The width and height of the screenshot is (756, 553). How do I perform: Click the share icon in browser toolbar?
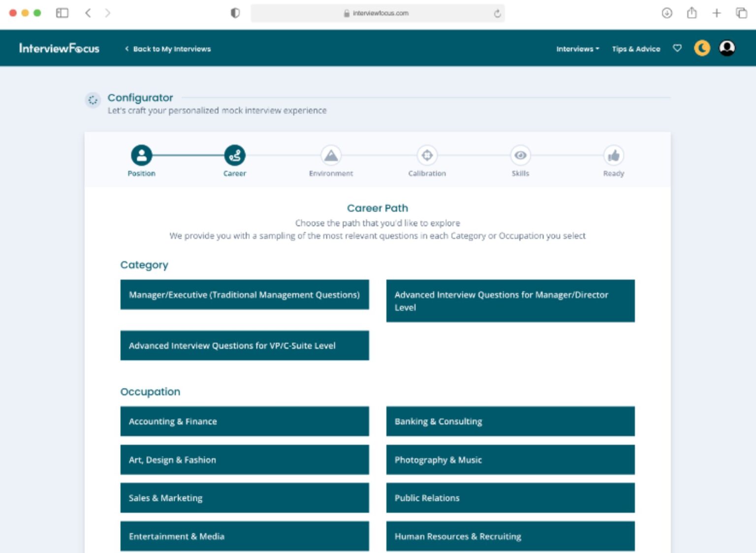692,13
